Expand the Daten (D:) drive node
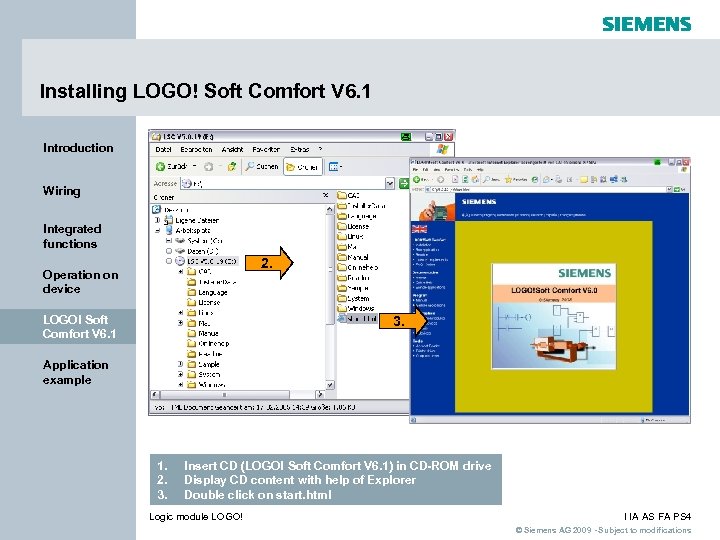720x540 pixels. coord(169,251)
